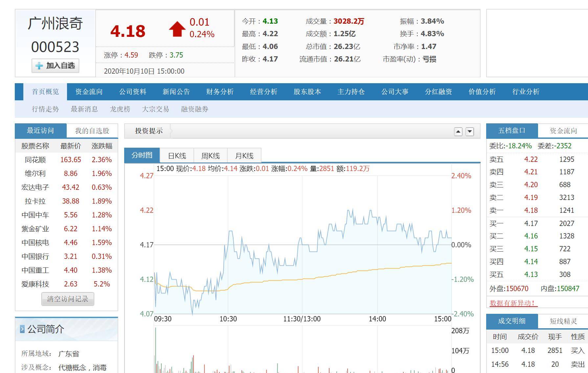Collapse the 投资提示 panel with down arrow
Viewport: 588px width, 373px height.
point(470,131)
